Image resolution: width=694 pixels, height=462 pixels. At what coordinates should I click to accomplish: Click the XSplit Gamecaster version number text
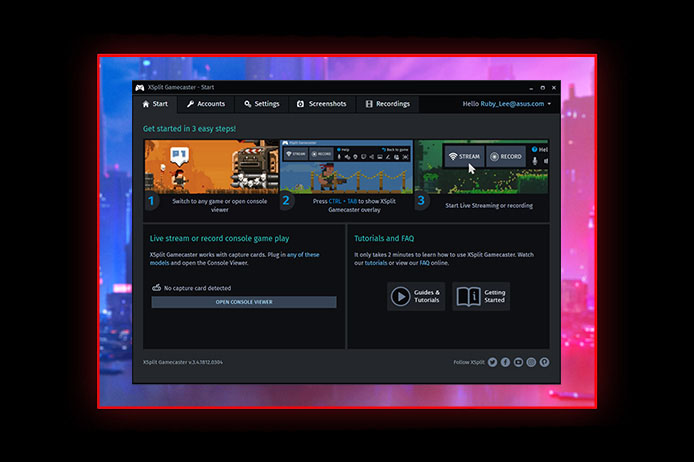[x=183, y=362]
